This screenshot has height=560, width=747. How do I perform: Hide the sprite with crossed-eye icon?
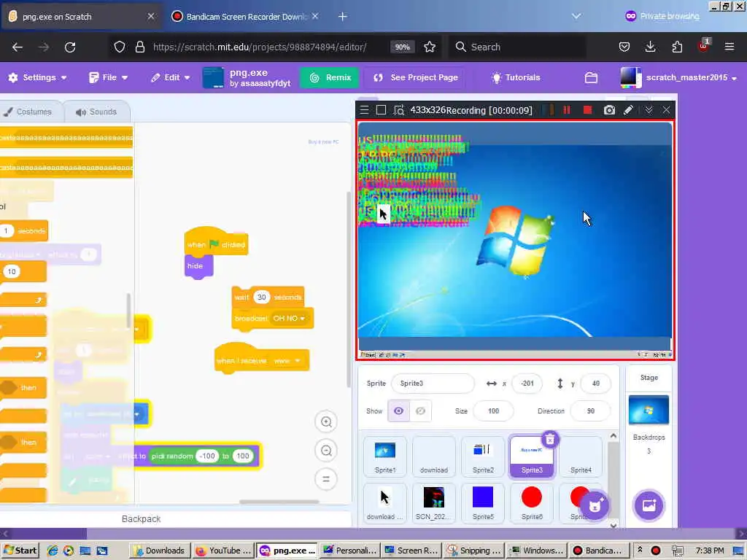pyautogui.click(x=420, y=411)
